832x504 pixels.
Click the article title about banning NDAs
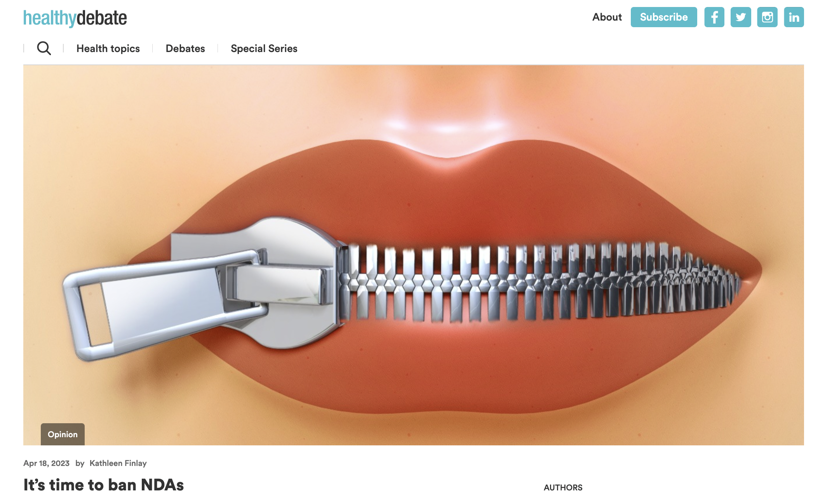click(x=104, y=485)
